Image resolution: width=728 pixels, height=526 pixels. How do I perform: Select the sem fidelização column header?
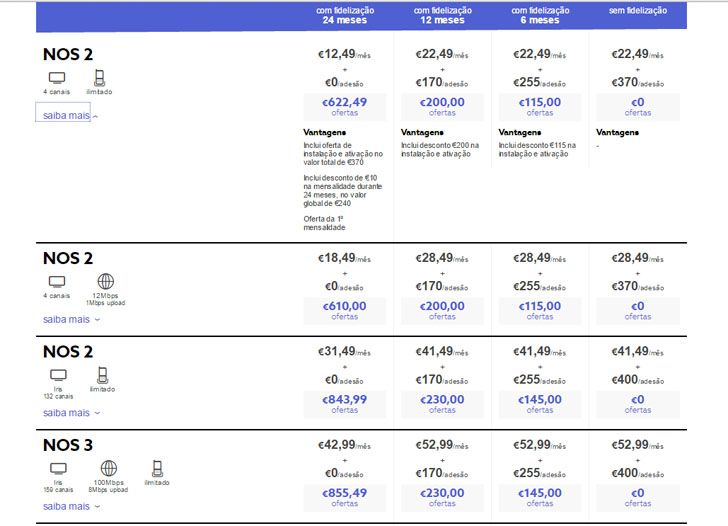[x=638, y=11]
